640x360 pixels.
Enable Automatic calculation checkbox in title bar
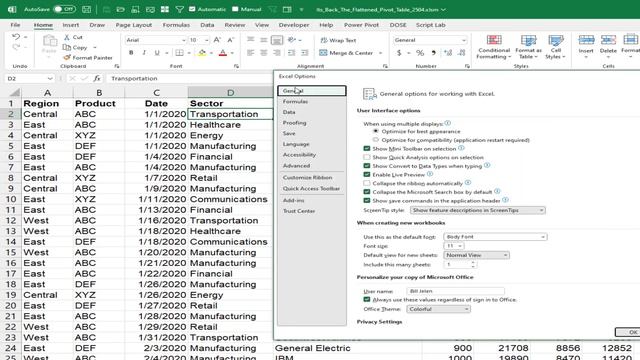pyautogui.click(x=192, y=9)
